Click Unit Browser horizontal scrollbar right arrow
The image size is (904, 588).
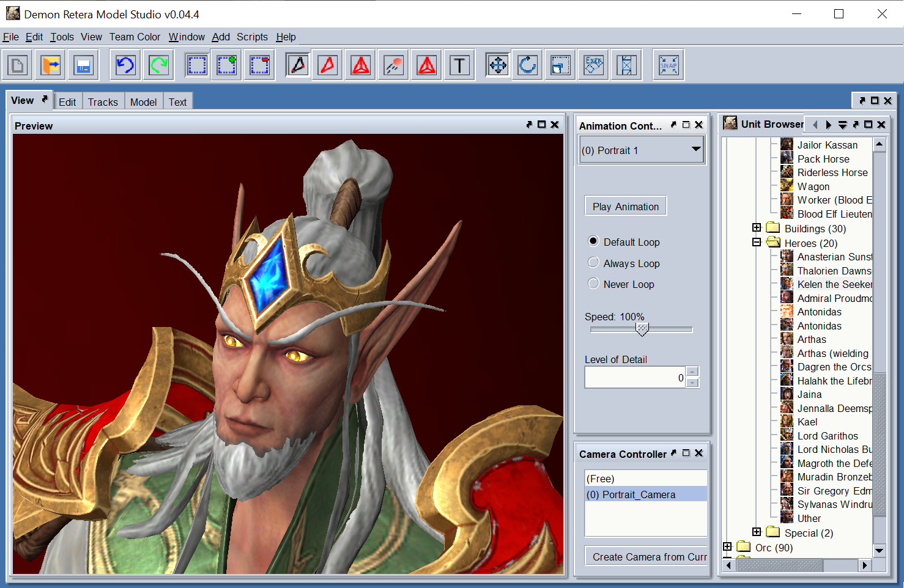865,565
